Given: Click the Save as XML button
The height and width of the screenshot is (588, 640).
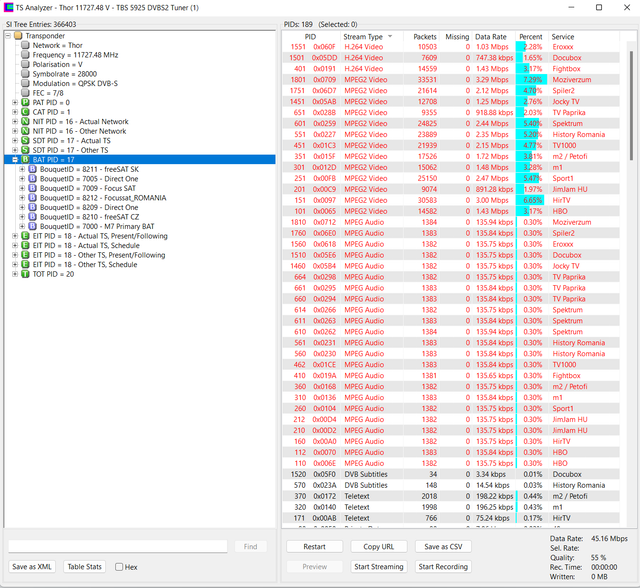Looking at the screenshot, I should 32,567.
